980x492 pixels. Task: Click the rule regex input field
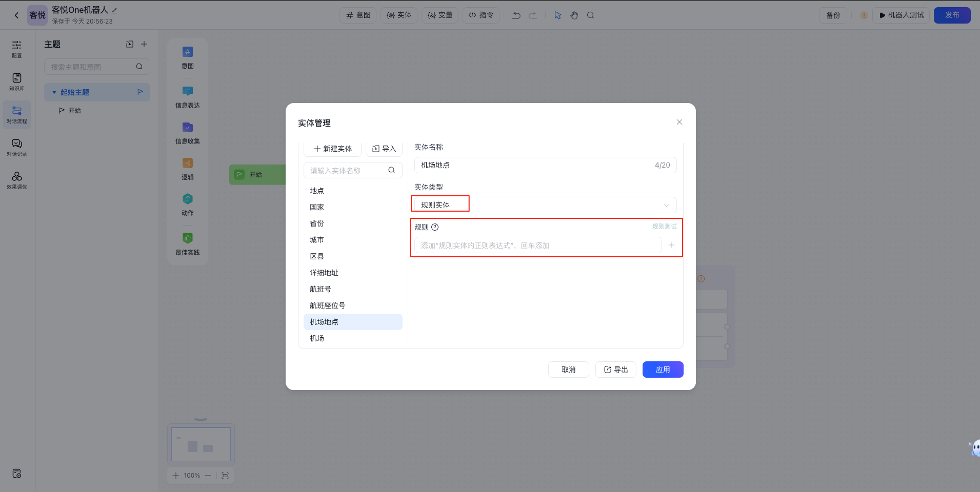[537, 245]
